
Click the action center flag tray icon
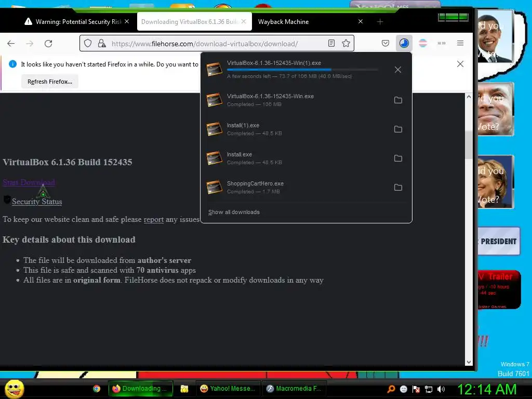pos(416,389)
